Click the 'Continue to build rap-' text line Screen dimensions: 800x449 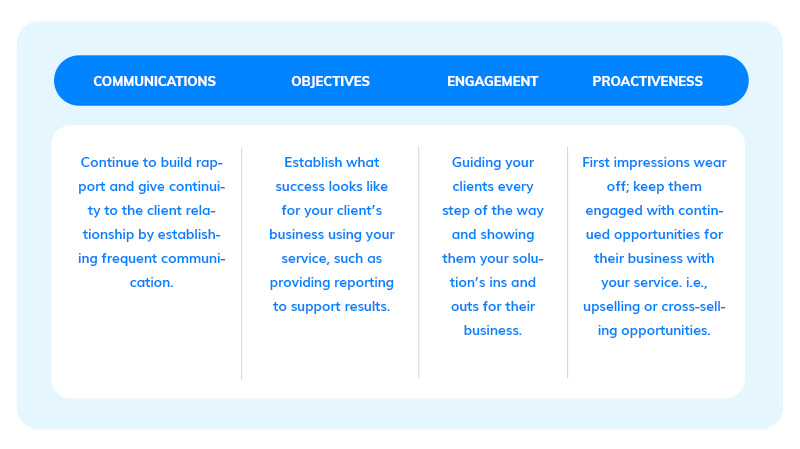coord(152,162)
